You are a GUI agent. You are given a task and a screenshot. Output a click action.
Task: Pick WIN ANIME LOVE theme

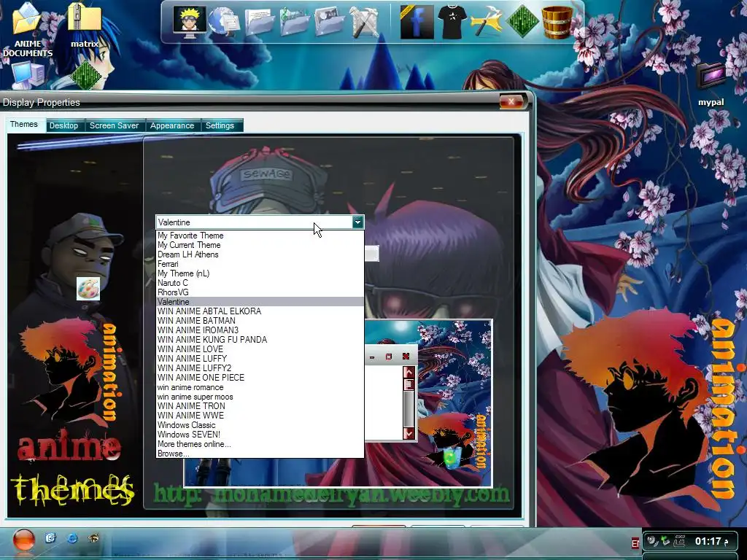point(260,349)
